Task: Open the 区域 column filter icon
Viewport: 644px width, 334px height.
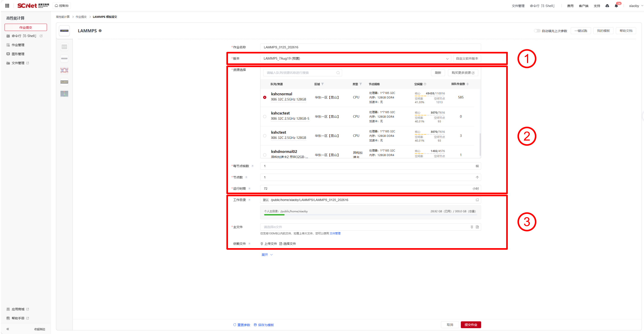Action: click(323, 84)
